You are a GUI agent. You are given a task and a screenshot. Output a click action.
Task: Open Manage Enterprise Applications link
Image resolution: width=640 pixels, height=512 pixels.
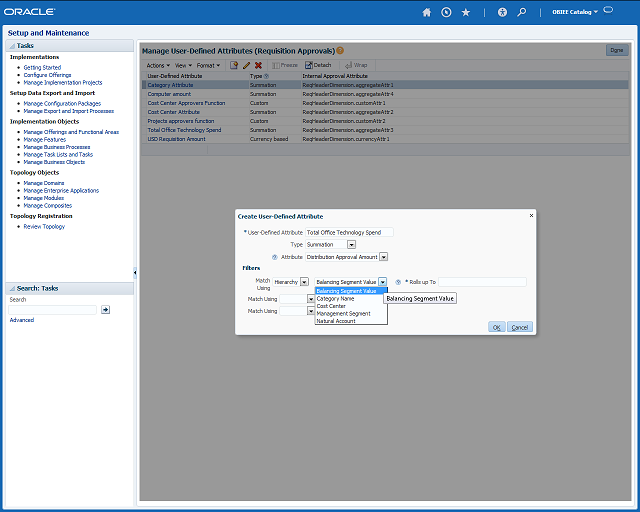[x=61, y=191]
